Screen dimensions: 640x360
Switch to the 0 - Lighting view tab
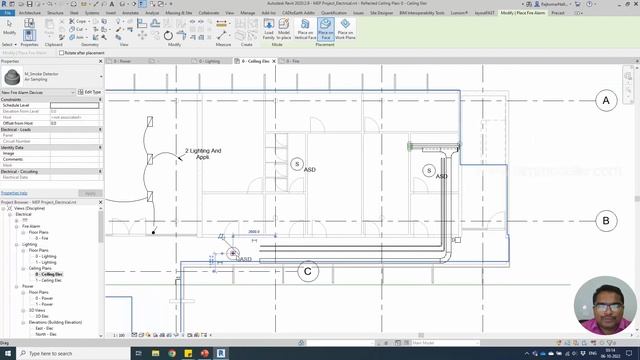pos(209,61)
